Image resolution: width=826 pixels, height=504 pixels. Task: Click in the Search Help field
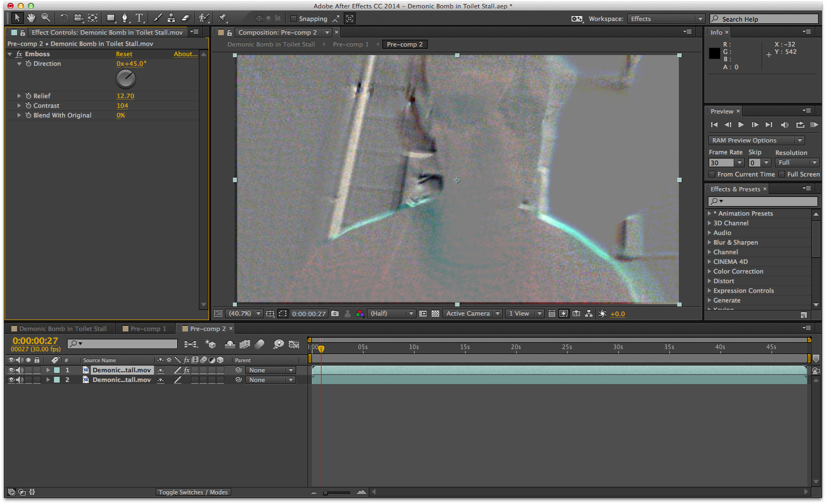tap(765, 19)
